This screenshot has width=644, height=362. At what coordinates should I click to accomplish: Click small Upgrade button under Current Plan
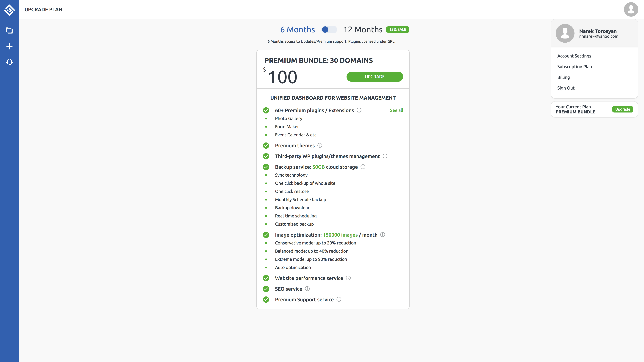[x=622, y=109]
